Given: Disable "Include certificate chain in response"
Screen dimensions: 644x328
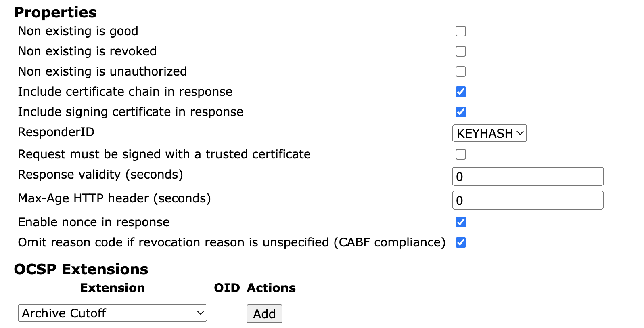Looking at the screenshot, I should (460, 92).
